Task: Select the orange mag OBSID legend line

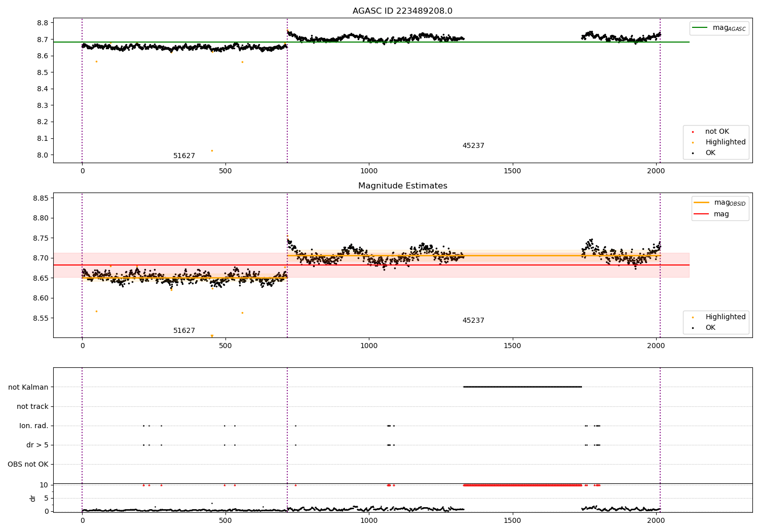Action: [702, 203]
